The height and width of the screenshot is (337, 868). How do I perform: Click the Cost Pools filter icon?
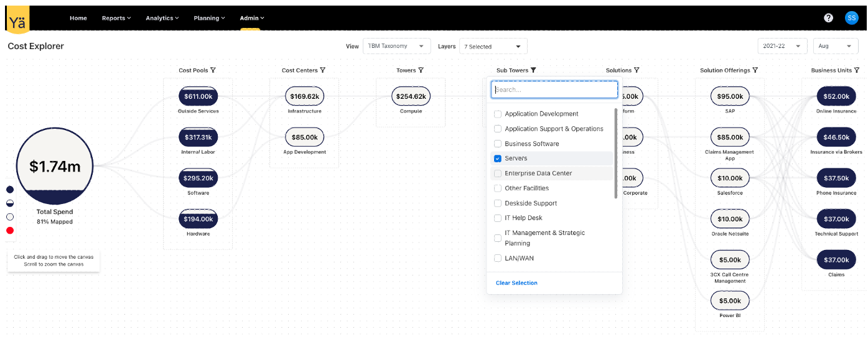coord(213,70)
